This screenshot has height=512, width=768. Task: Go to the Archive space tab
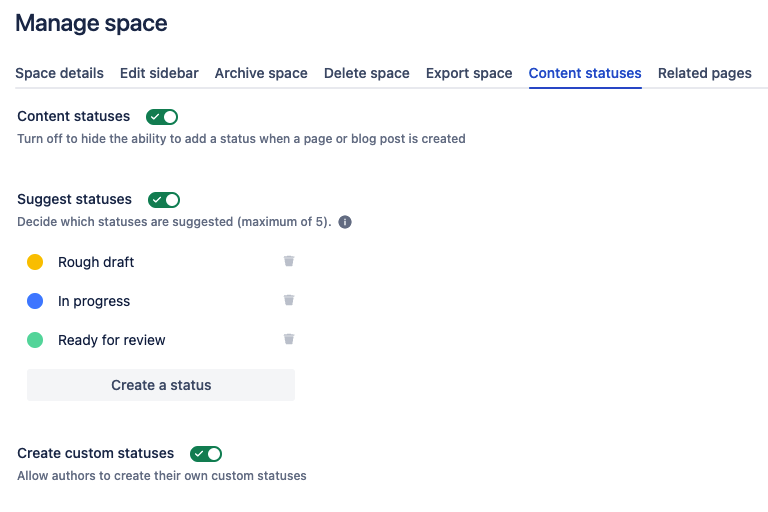coord(261,73)
